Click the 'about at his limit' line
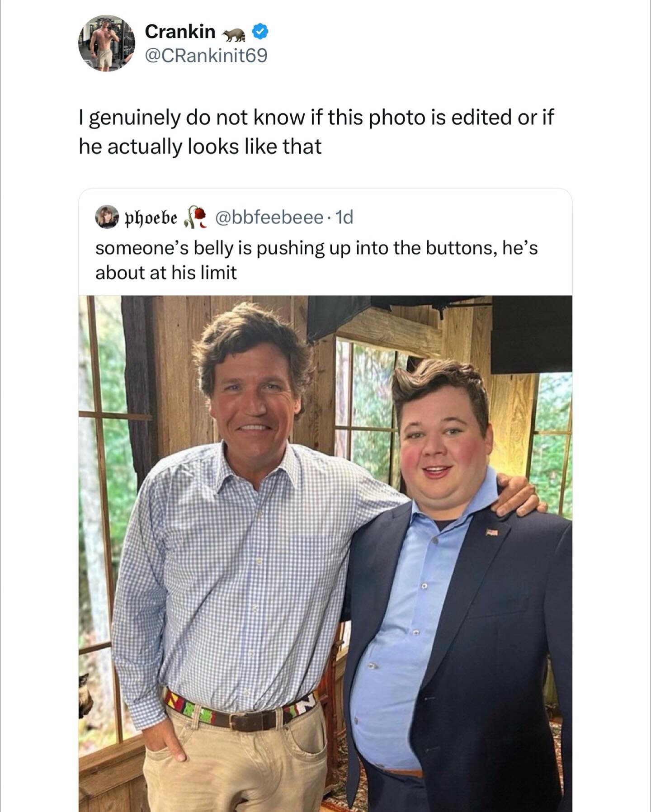The width and height of the screenshot is (651, 812). point(166,272)
